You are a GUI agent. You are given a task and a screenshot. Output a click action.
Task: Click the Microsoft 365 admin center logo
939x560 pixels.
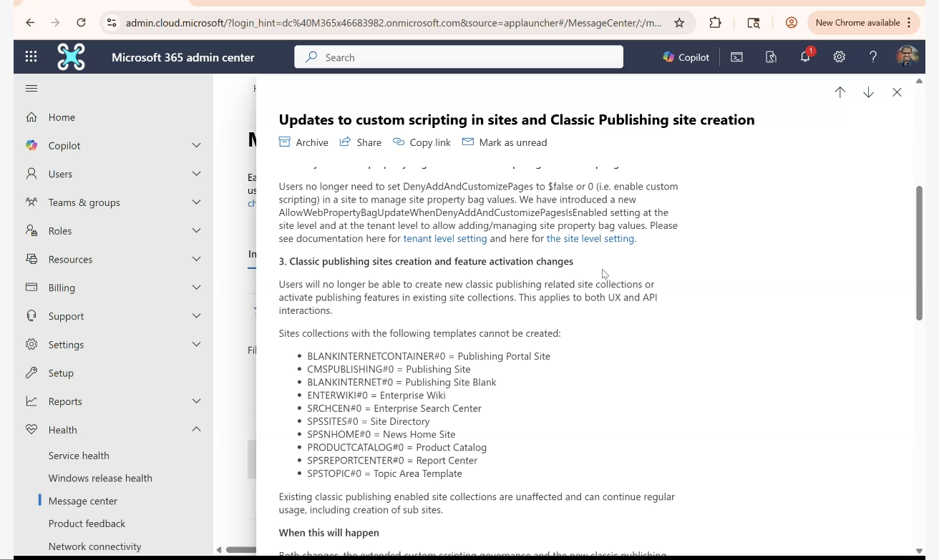(71, 57)
